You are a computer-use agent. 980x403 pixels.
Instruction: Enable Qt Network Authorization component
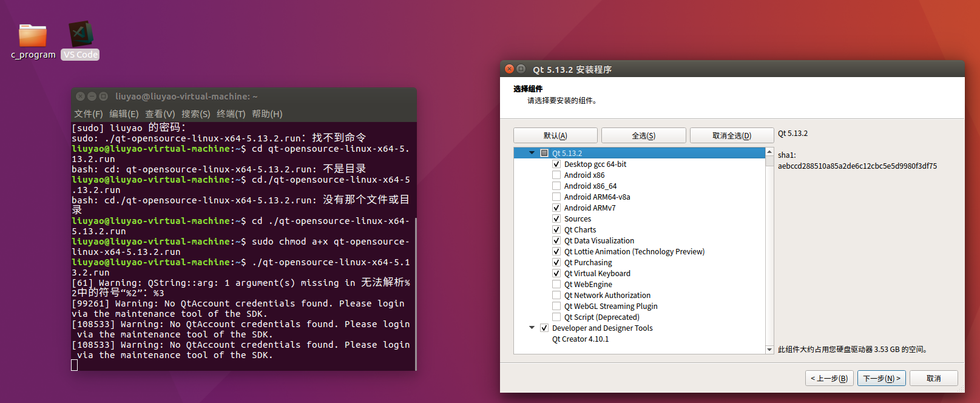coord(556,296)
